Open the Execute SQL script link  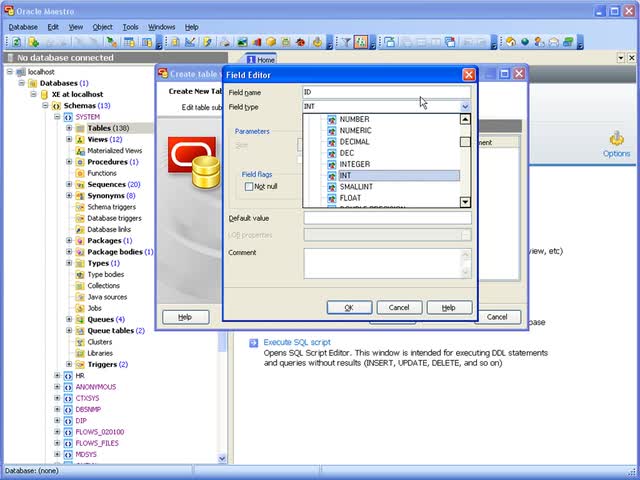point(297,342)
